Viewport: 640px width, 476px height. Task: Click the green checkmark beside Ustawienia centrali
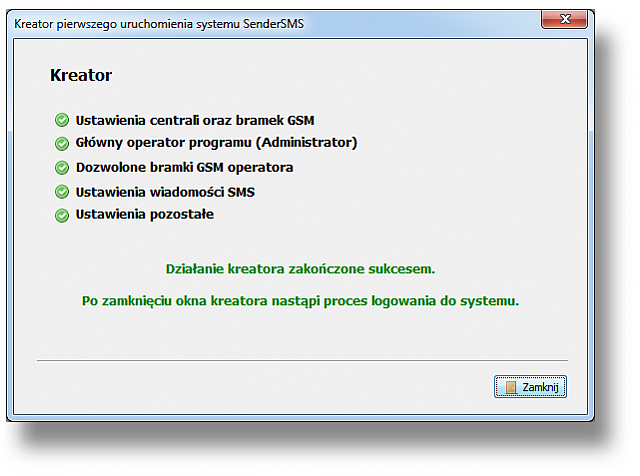pos(62,120)
